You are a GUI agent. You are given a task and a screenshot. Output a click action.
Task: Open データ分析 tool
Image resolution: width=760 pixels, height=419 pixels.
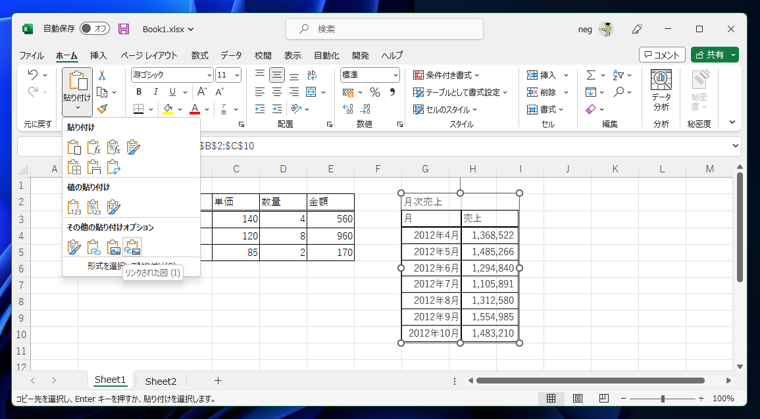661,92
